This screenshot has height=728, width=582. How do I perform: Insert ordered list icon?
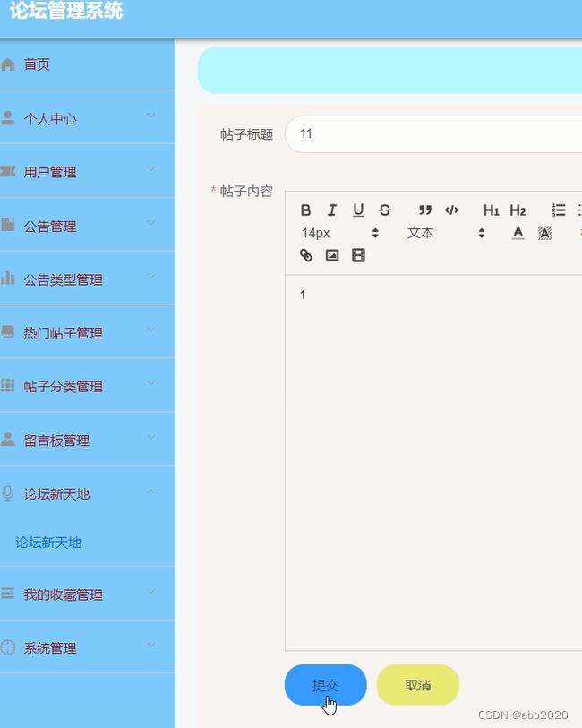559,210
